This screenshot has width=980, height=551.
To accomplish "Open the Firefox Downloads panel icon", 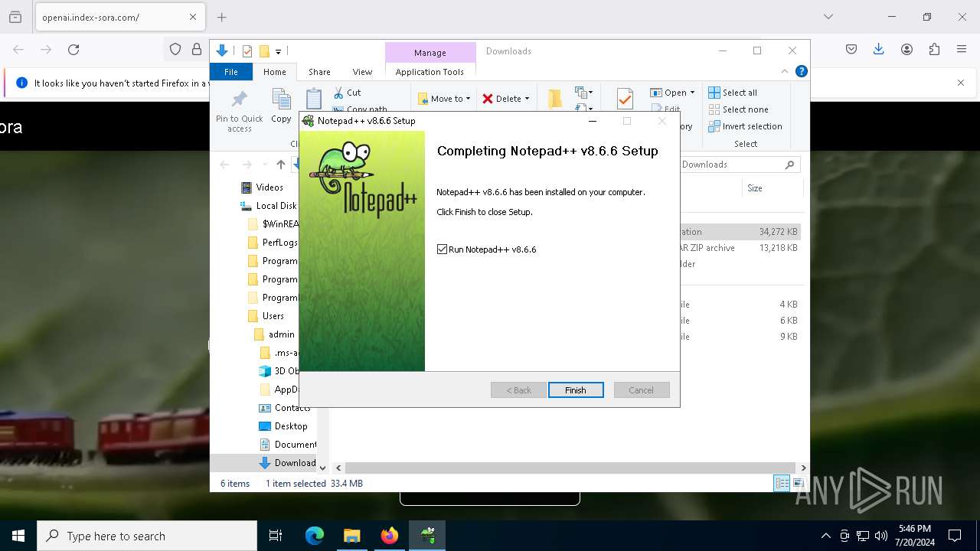I will coord(879,49).
